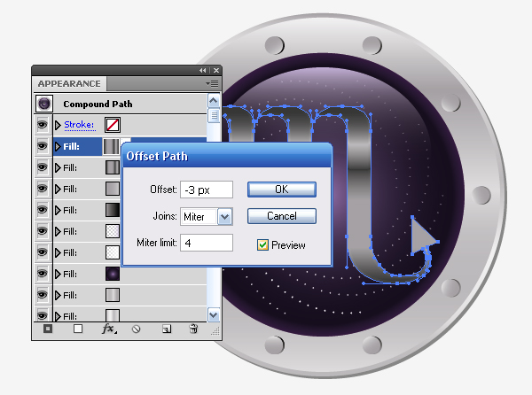
Task: Click the Duplicate Selected Item icon
Action: 167,329
